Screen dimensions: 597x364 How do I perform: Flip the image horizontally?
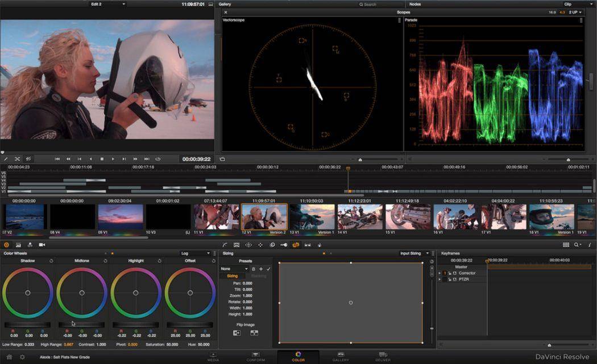(237, 333)
